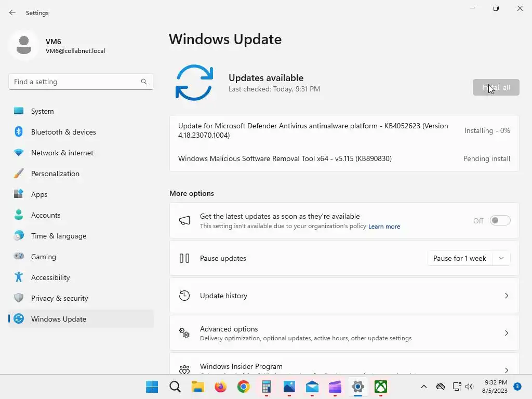Viewport: 532px width, 399px height.
Task: Open Network & internet settings
Action: (81, 153)
